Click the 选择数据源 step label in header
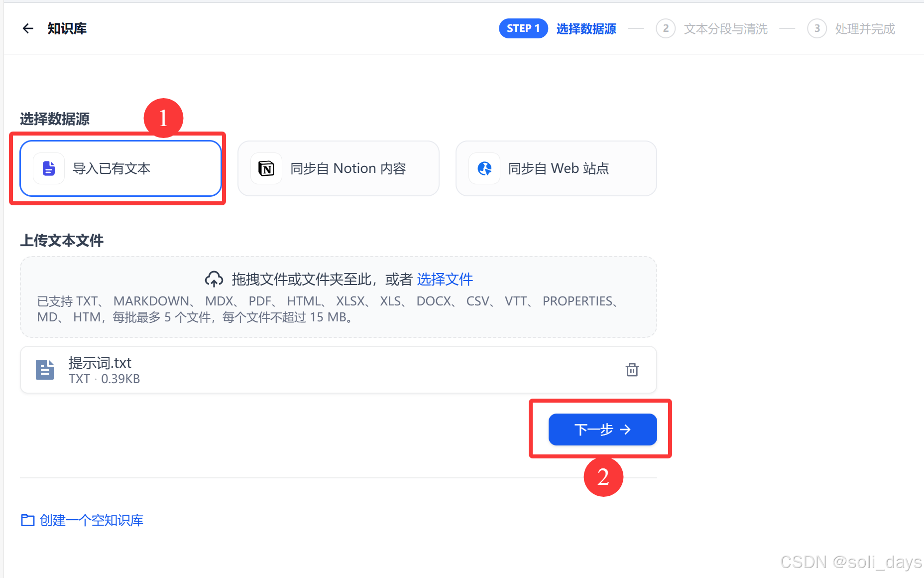Screen dimensions: 924x578 586,28
